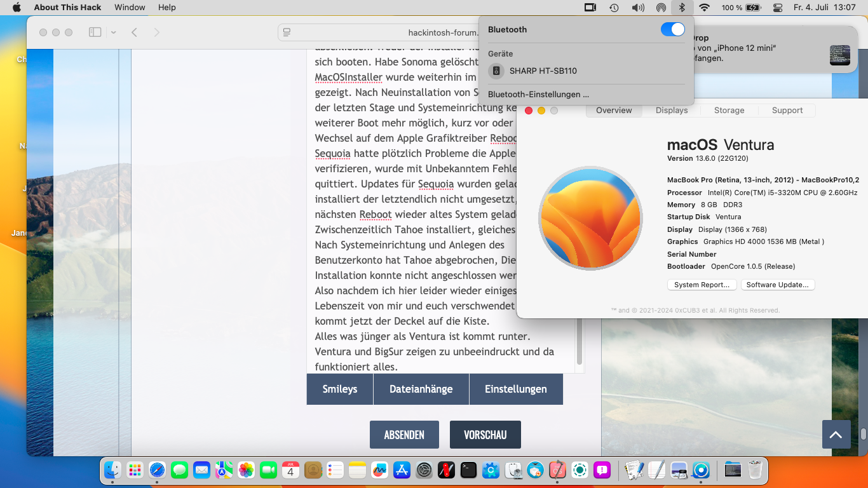Open Bluetooth-Einstellungen link
The height and width of the screenshot is (488, 868).
click(538, 95)
